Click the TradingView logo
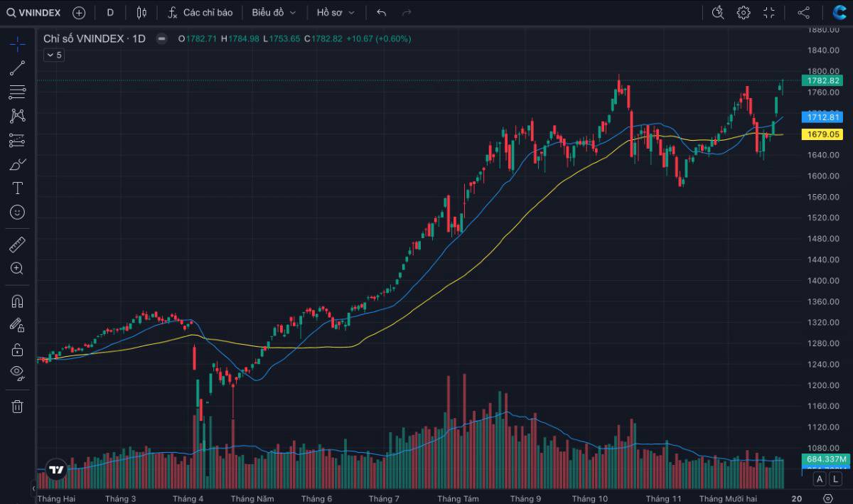 [x=56, y=470]
